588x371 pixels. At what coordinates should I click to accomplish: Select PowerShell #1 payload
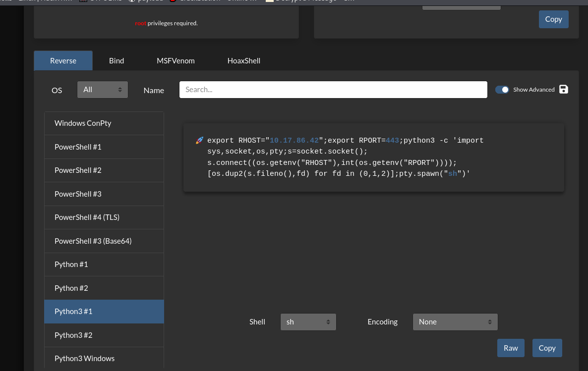click(104, 147)
